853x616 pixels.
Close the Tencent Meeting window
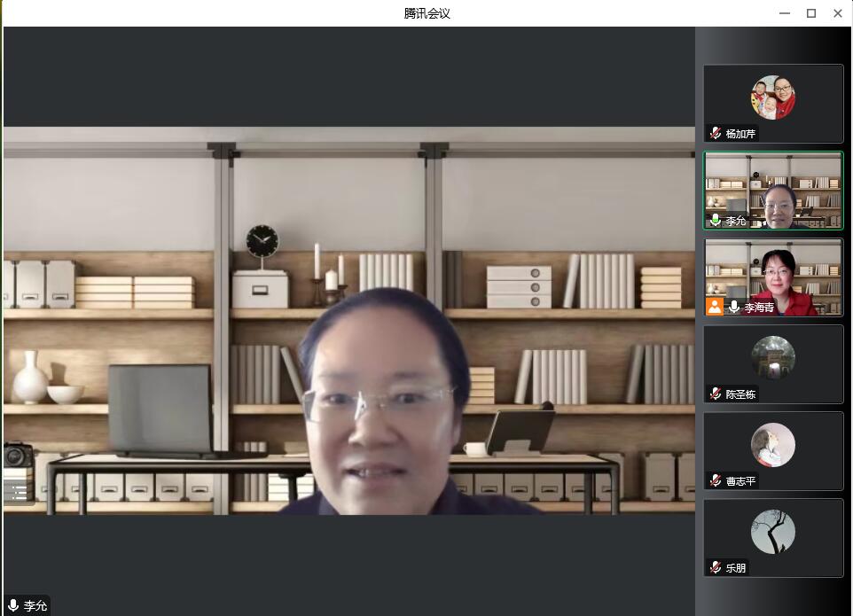pos(837,13)
